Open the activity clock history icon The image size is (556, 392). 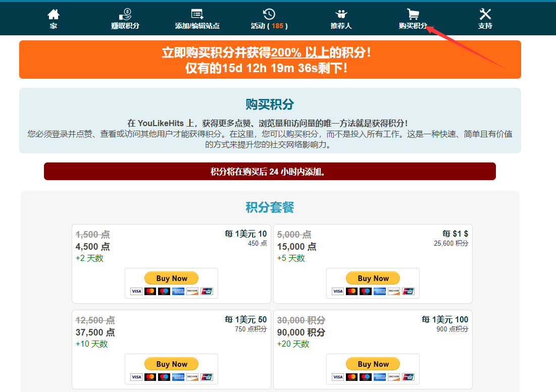tap(269, 14)
